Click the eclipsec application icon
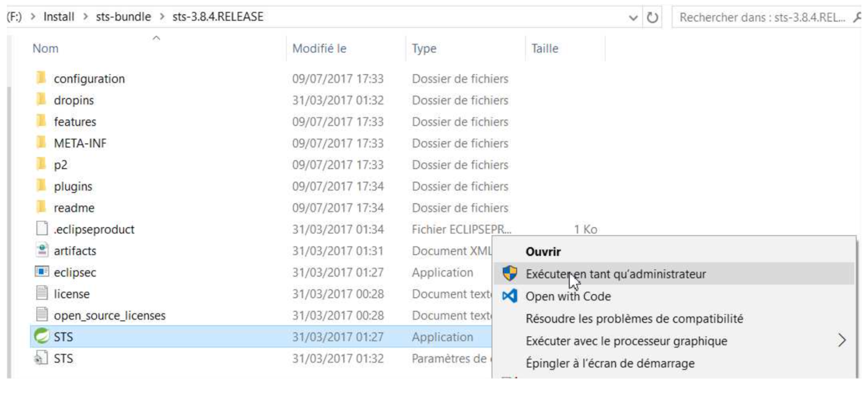 tap(42, 272)
